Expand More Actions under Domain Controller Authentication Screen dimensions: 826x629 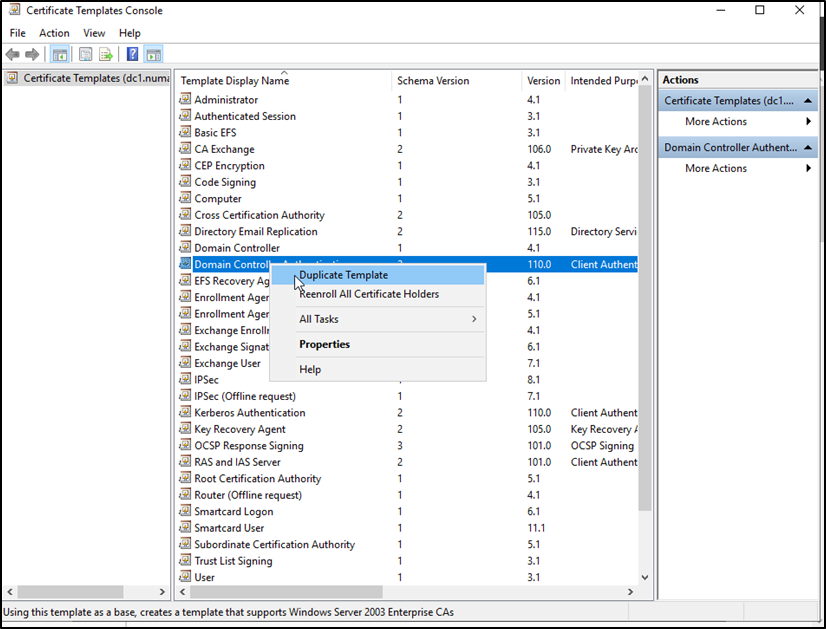pos(716,169)
